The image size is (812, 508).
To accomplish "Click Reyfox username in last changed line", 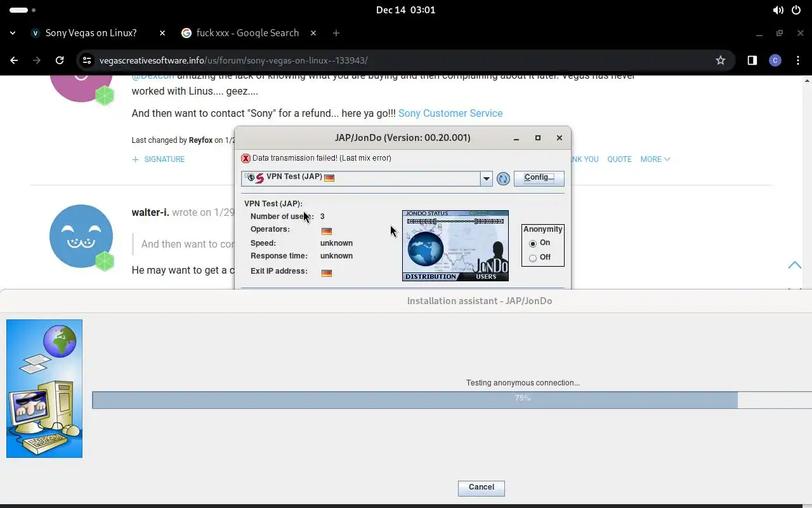I will coord(200,140).
